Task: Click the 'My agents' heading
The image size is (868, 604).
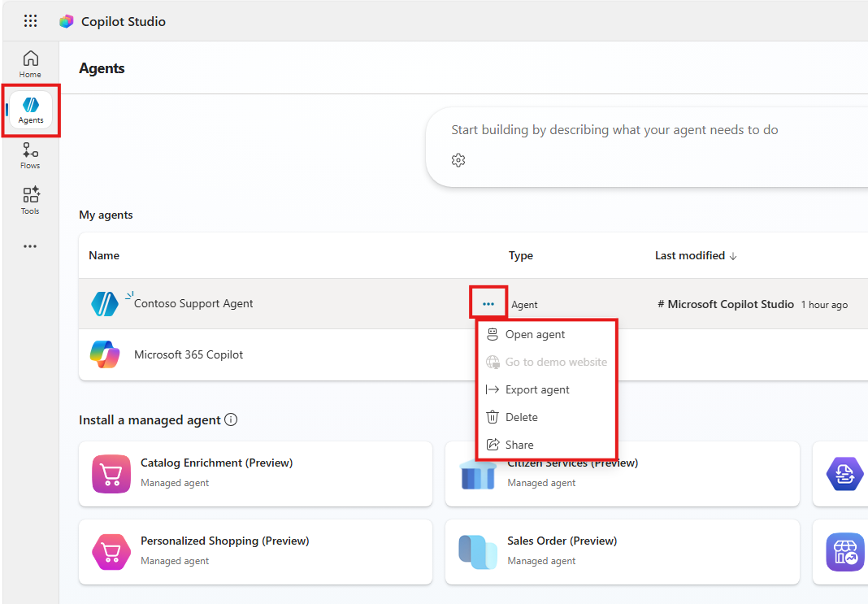Action: [106, 215]
